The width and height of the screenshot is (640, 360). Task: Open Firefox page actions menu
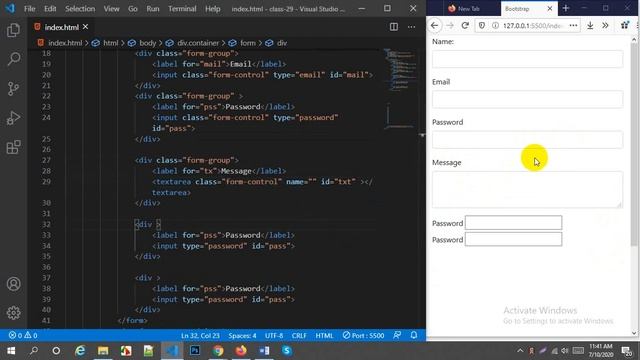point(573,25)
